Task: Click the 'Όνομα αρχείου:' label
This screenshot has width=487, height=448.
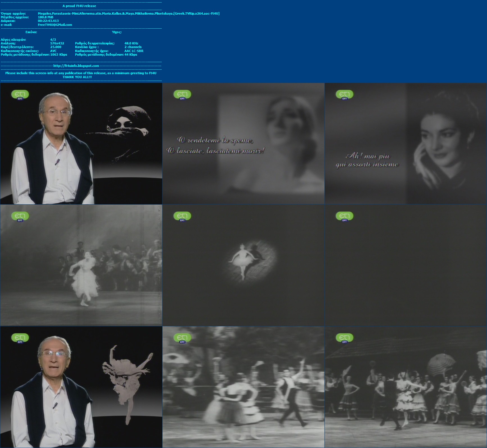Action: (13, 13)
